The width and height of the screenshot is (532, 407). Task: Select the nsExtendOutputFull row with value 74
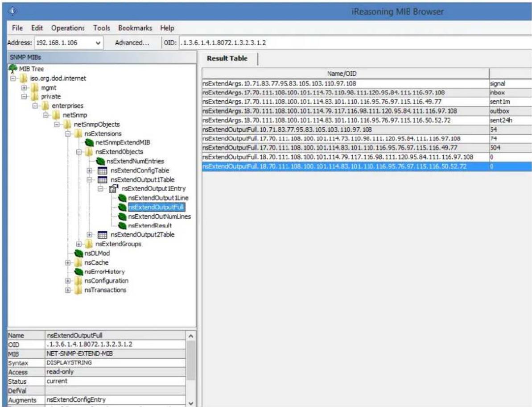[x=367, y=138]
